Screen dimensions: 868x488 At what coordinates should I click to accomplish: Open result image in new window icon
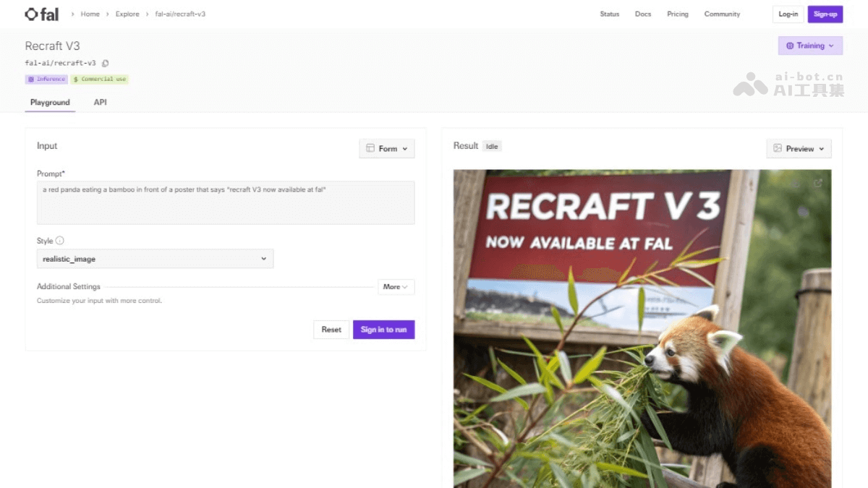click(818, 184)
